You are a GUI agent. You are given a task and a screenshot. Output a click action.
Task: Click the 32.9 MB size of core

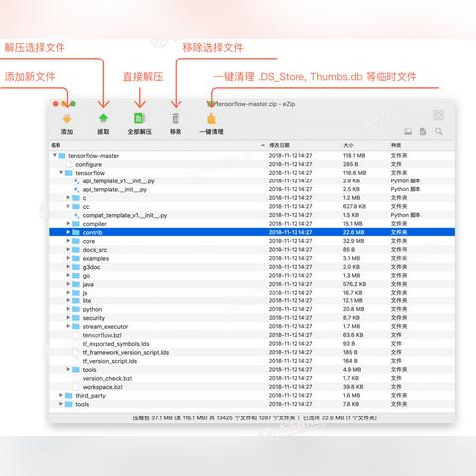pos(353,241)
